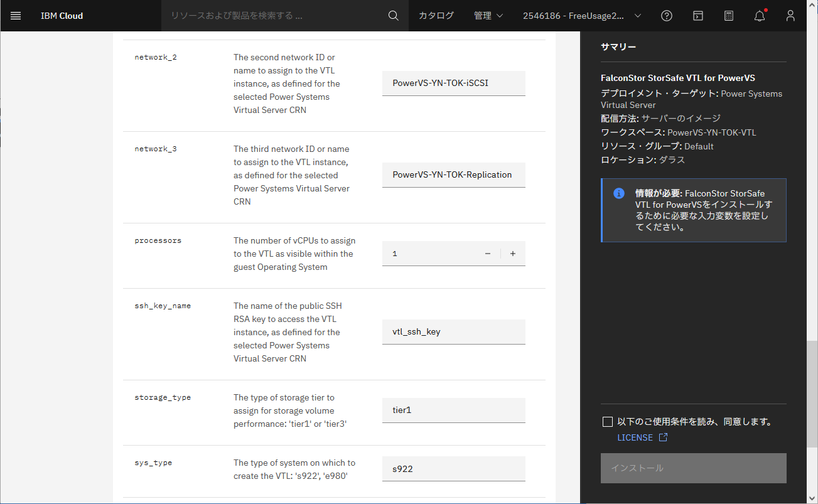Image resolution: width=818 pixels, height=504 pixels.
Task: Click the ssh_key_name parameter label
Action: click(163, 306)
